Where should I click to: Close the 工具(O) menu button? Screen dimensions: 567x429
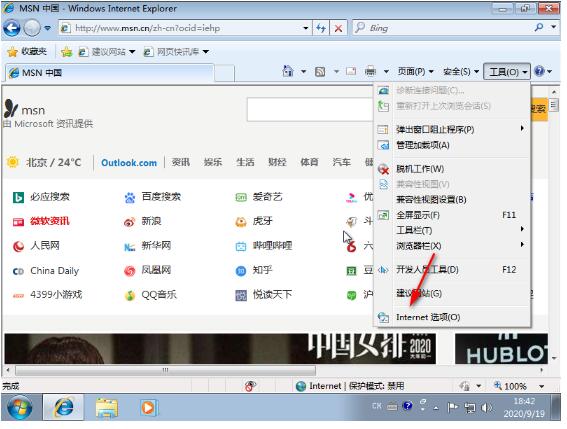(507, 72)
